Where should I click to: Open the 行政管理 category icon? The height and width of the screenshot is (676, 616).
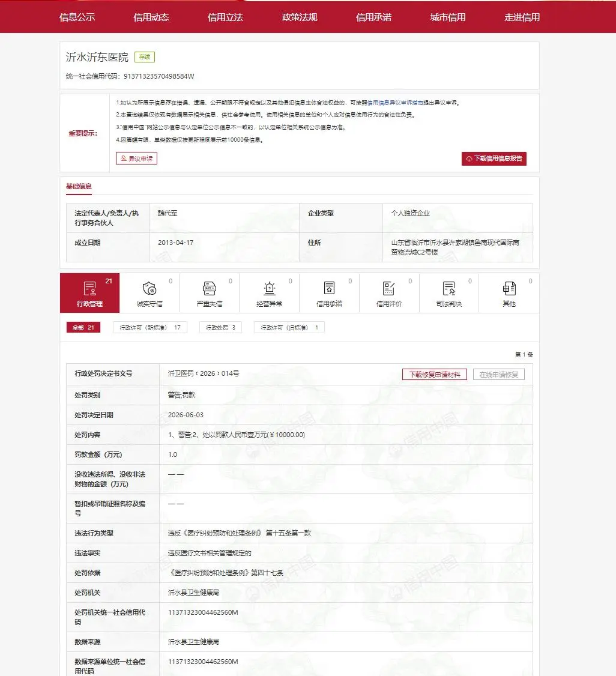pos(89,288)
